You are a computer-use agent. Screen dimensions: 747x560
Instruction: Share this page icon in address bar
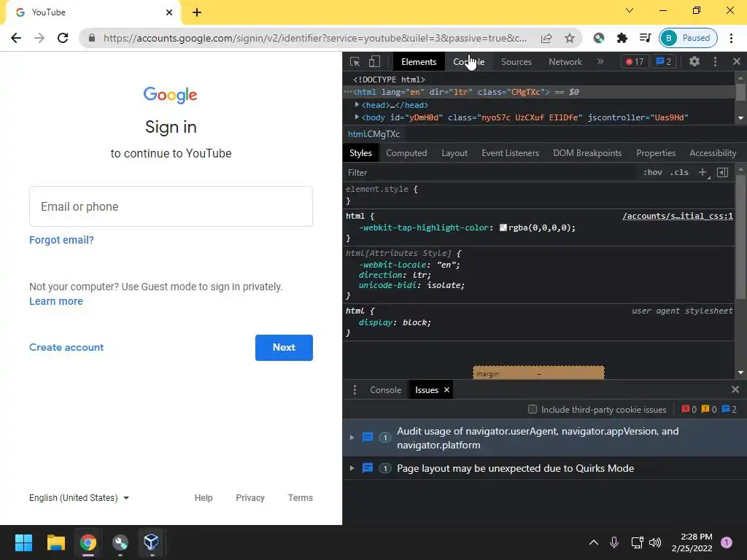(546, 38)
